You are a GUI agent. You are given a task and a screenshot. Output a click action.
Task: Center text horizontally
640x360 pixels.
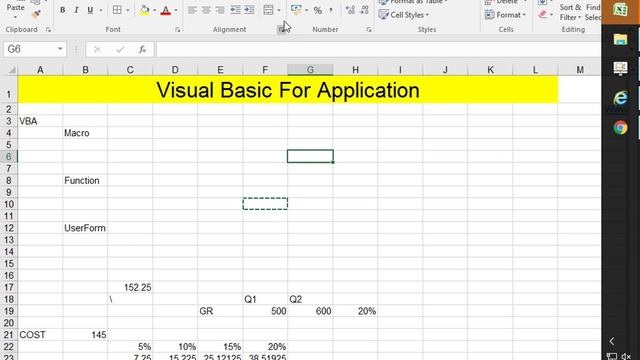click(206, 10)
